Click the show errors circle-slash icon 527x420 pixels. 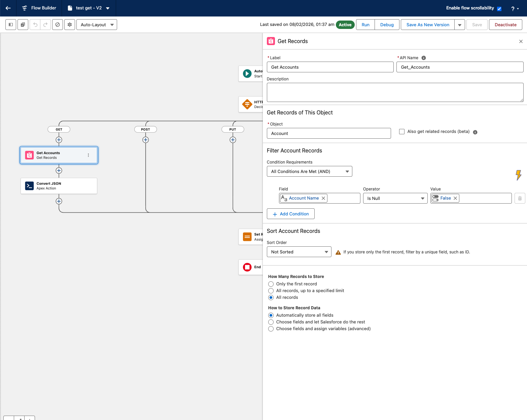pyautogui.click(x=58, y=25)
